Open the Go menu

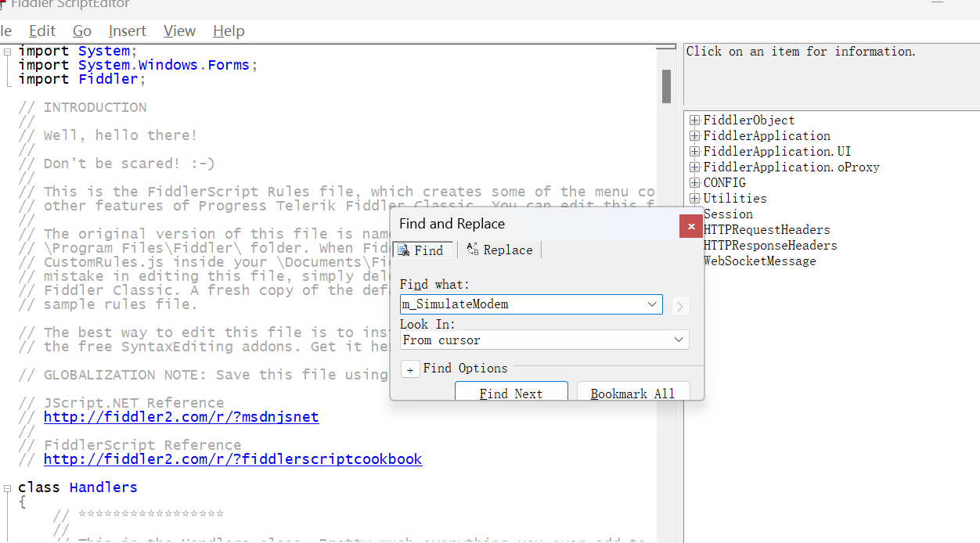[82, 31]
